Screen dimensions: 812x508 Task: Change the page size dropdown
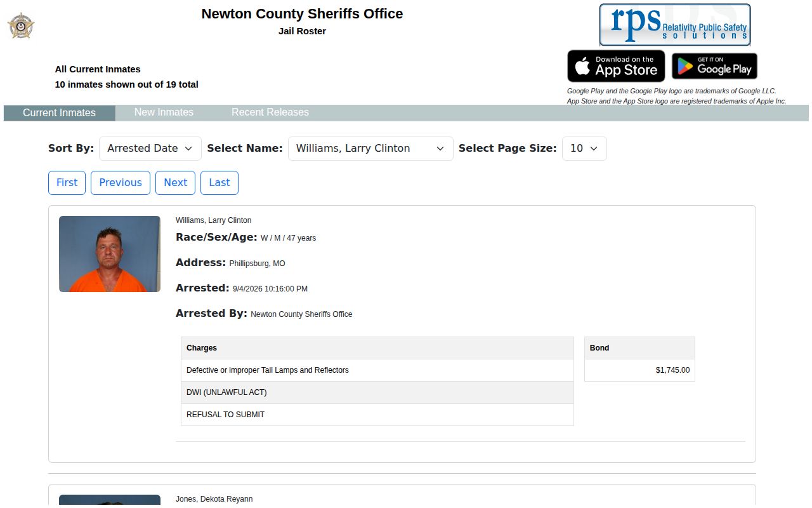pos(584,149)
